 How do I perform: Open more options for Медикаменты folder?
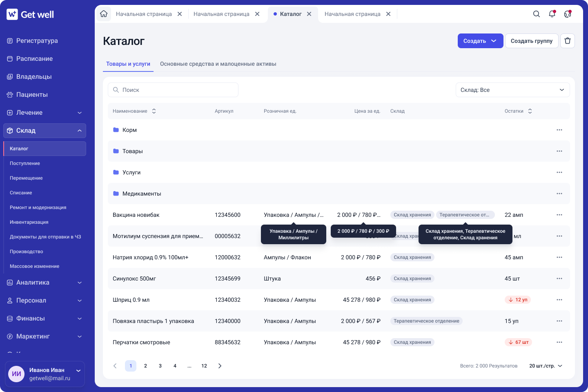[559, 194]
